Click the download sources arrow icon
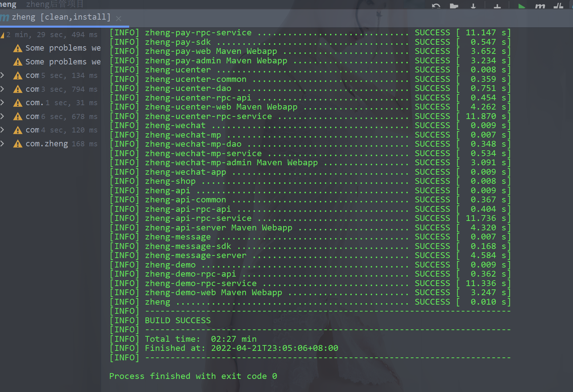Image resolution: width=573 pixels, height=392 pixels. (x=473, y=6)
